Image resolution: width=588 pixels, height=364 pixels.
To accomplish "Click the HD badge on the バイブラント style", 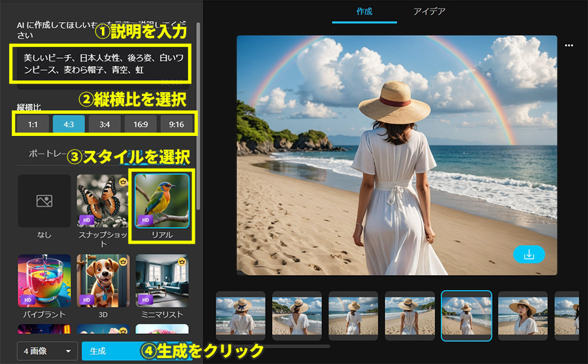I will click(27, 299).
